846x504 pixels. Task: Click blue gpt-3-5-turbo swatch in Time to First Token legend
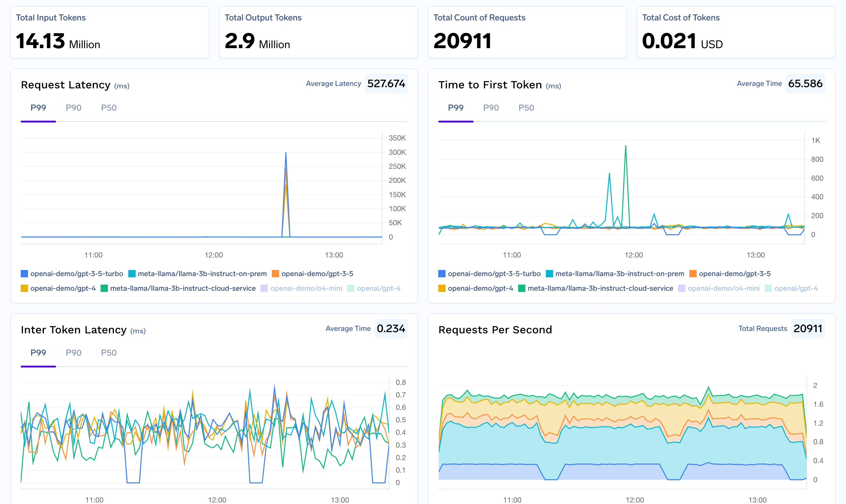tap(442, 274)
